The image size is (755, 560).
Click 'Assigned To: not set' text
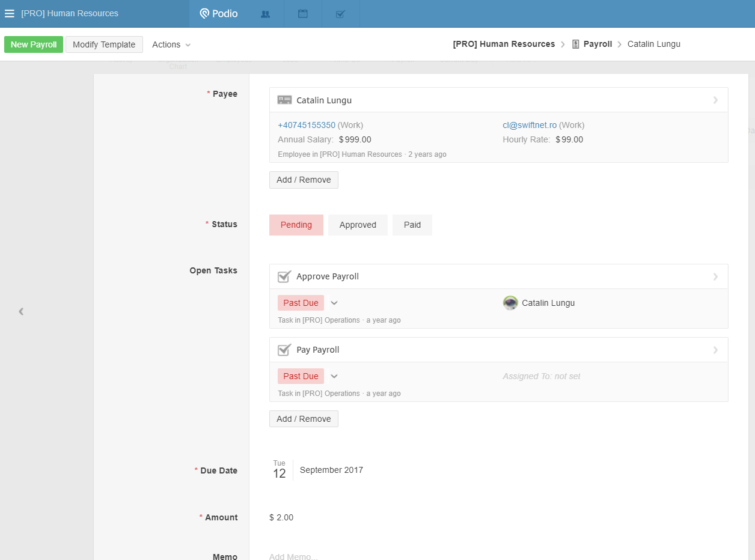click(542, 376)
